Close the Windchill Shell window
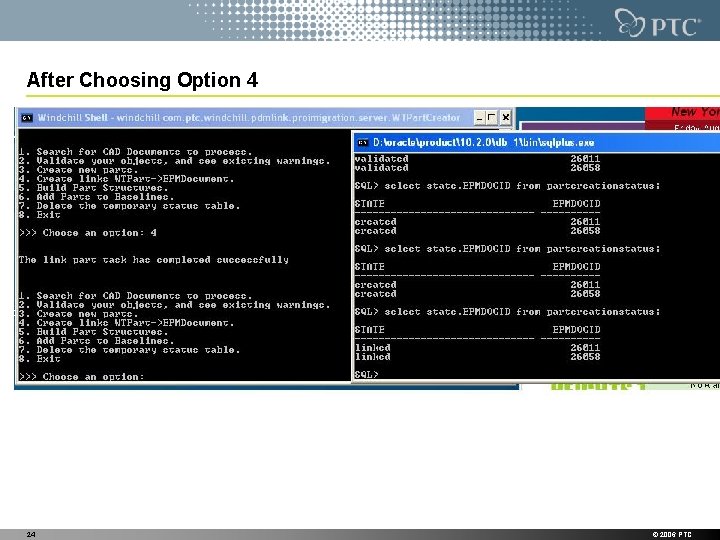This screenshot has height=540, width=720. coord(505,118)
